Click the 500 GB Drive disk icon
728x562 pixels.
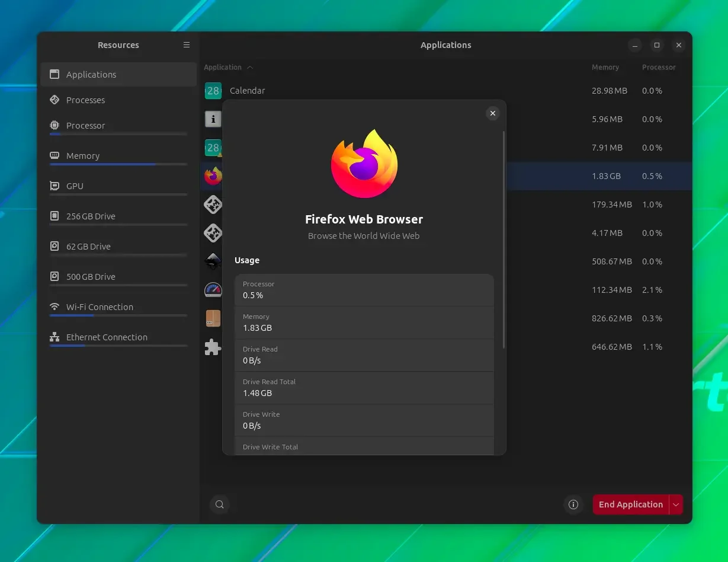(54, 277)
